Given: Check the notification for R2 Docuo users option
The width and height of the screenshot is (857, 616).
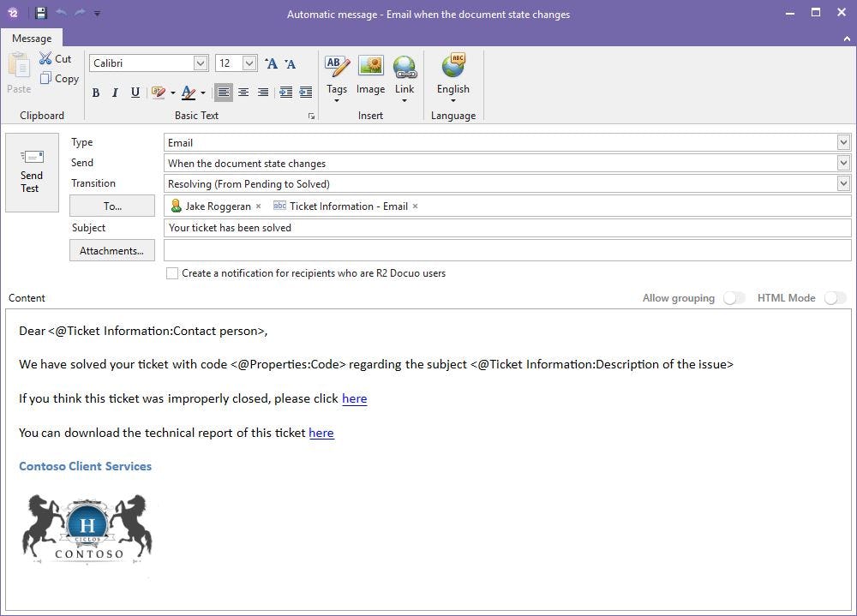Looking at the screenshot, I should (171, 272).
